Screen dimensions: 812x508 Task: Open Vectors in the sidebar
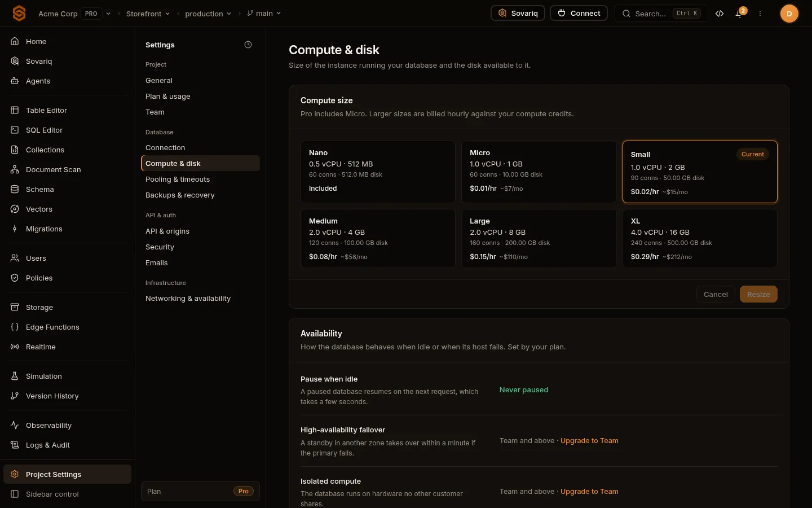pos(68,209)
